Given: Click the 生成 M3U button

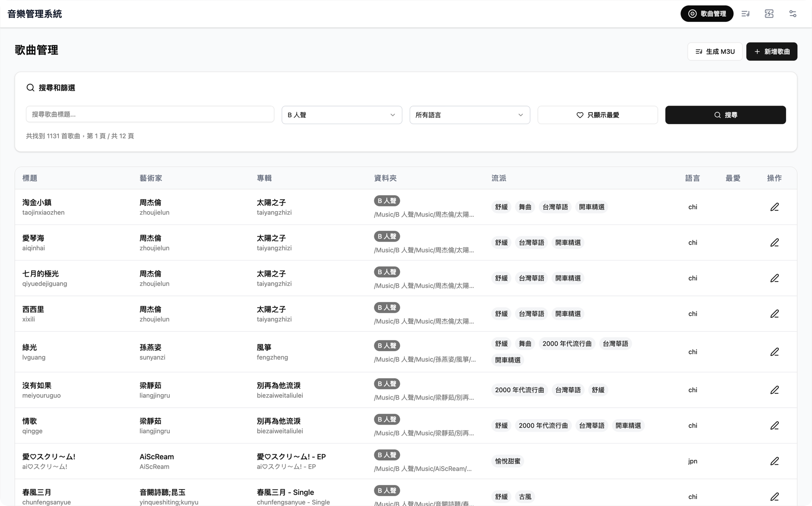Looking at the screenshot, I should [x=715, y=51].
